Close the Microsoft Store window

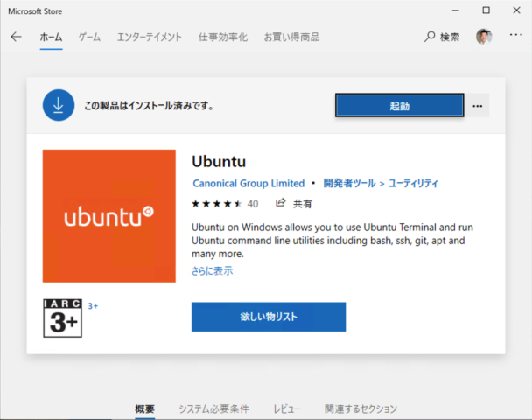point(516,10)
